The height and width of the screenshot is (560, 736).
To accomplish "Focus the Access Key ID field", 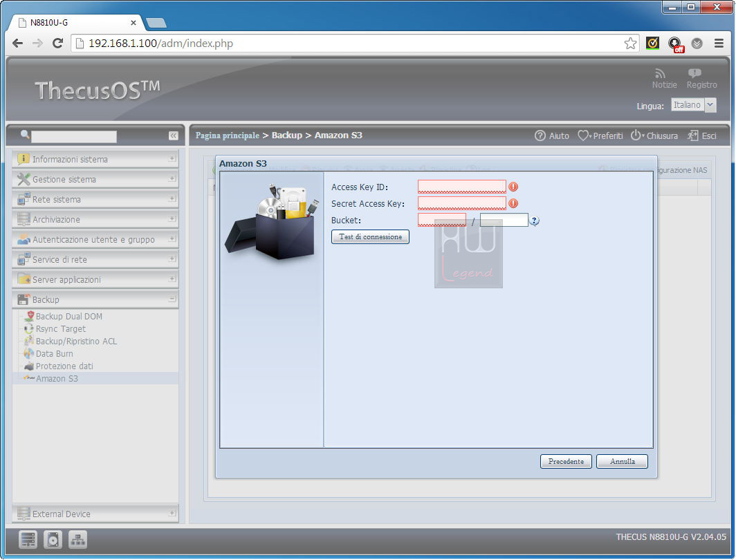I will 462,187.
